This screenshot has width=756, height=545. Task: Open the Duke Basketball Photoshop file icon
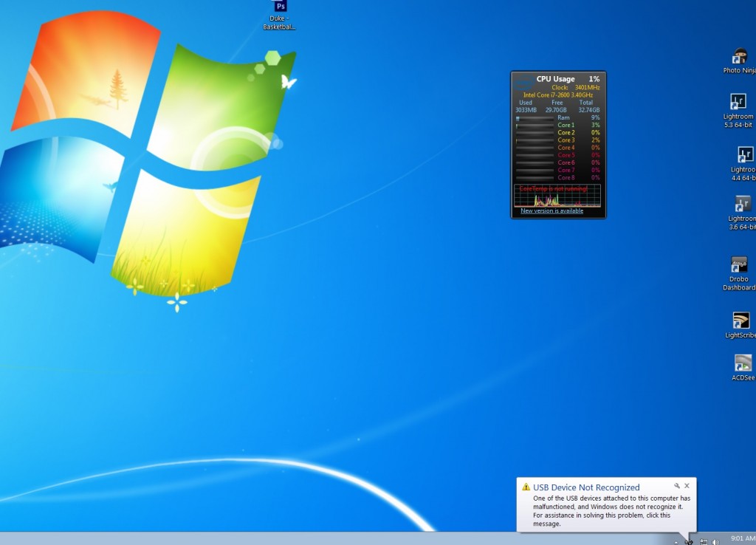click(280, 15)
